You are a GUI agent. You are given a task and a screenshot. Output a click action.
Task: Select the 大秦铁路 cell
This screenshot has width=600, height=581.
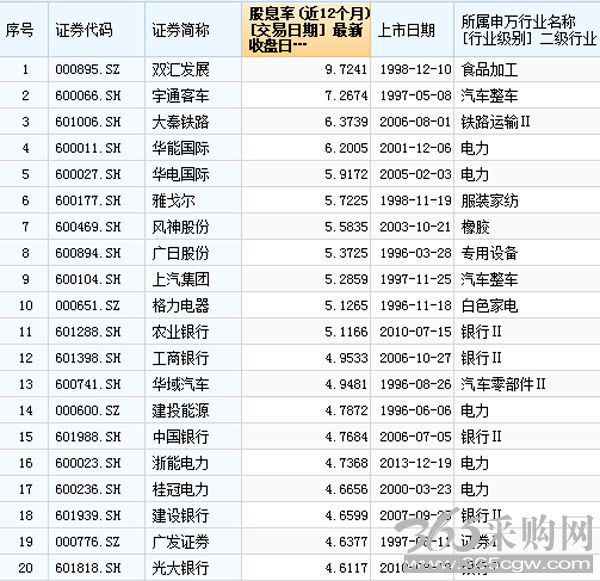point(193,122)
